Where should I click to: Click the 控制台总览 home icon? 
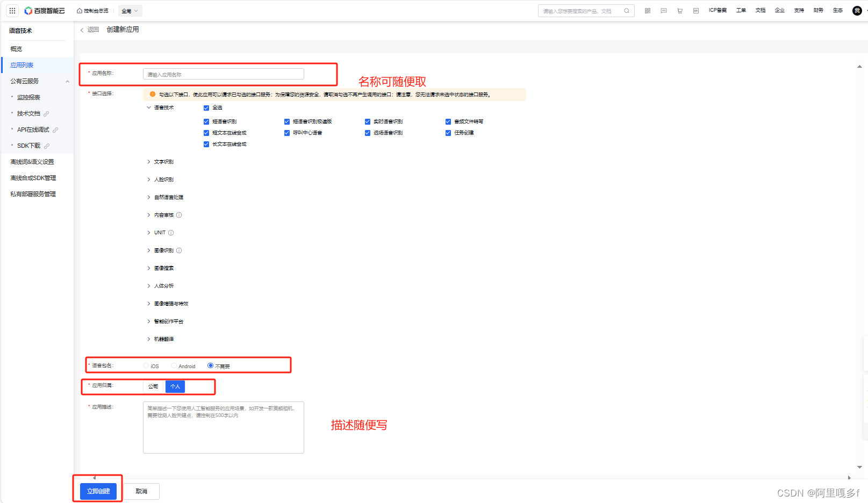[80, 11]
